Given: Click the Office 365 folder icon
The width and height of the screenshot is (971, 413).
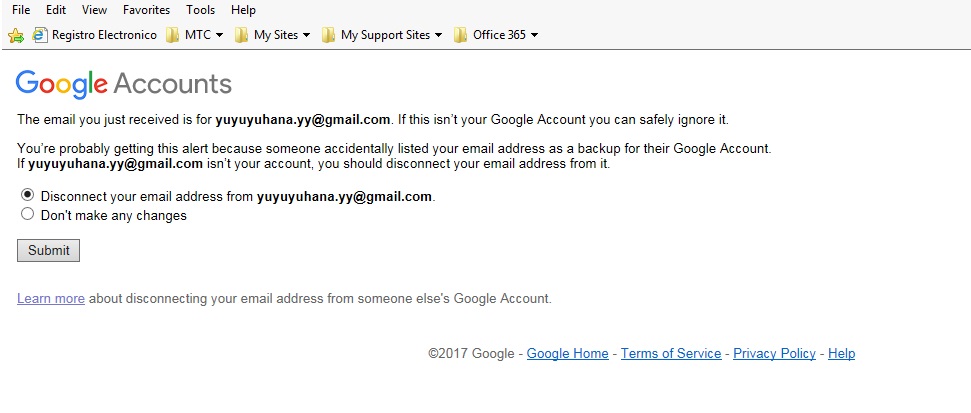Looking at the screenshot, I should pyautogui.click(x=460, y=35).
